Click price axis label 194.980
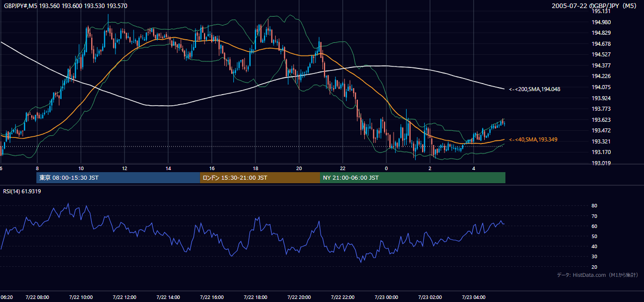Image resolution: width=644 pixels, height=302 pixels. [x=601, y=22]
